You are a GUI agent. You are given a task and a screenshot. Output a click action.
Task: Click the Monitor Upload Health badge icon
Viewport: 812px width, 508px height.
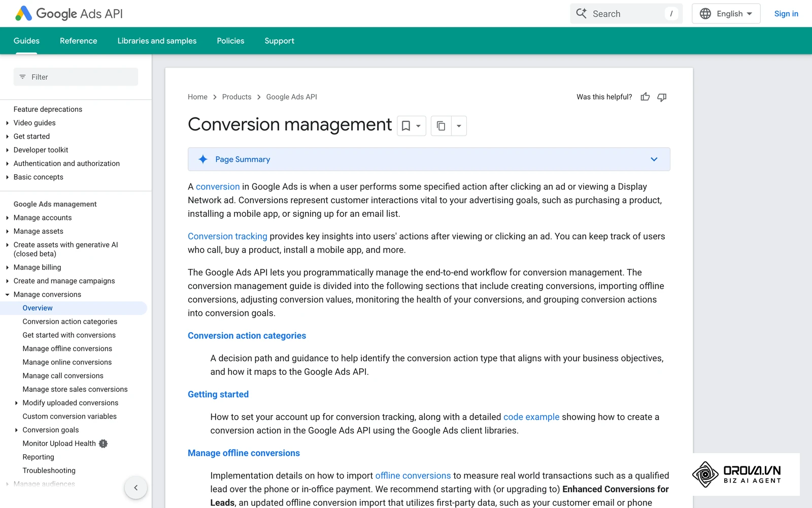[x=104, y=443]
